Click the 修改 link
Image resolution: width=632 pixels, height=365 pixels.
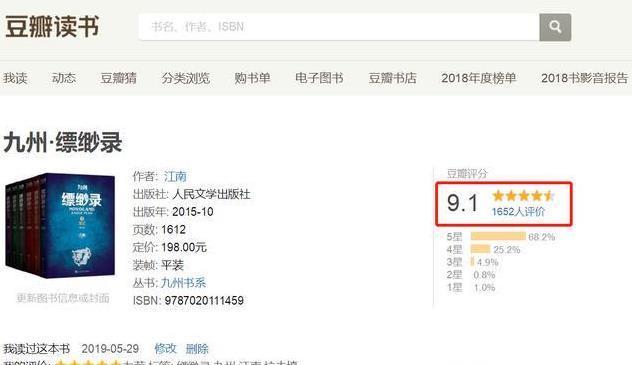165,348
